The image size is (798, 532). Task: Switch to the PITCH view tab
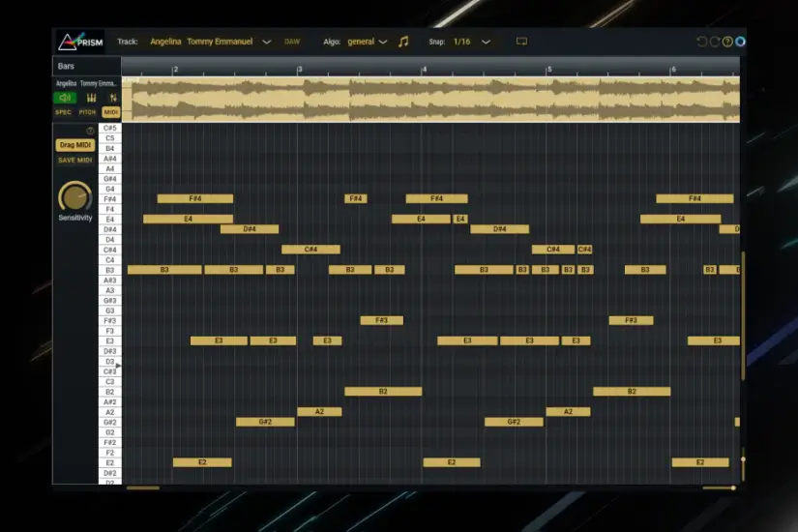point(87,112)
